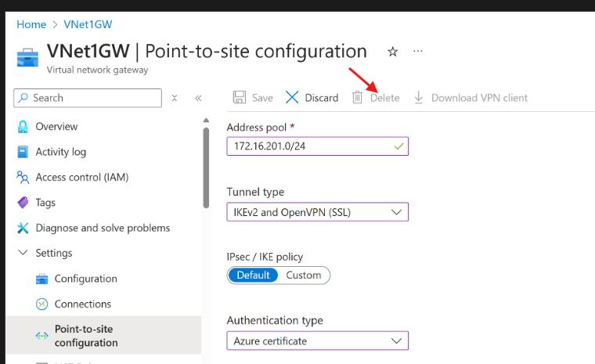Image resolution: width=595 pixels, height=364 pixels.
Task: Click the purple Tags icon
Action: pyautogui.click(x=23, y=202)
